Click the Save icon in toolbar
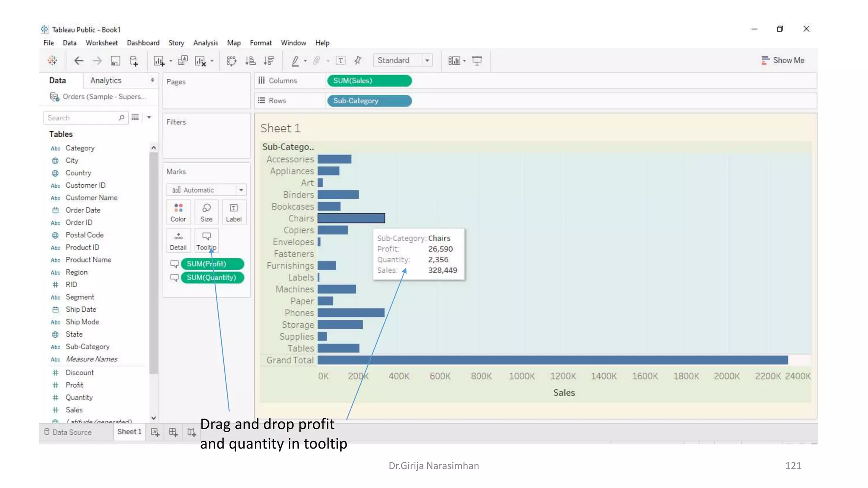The height and width of the screenshot is (488, 868). (x=115, y=61)
